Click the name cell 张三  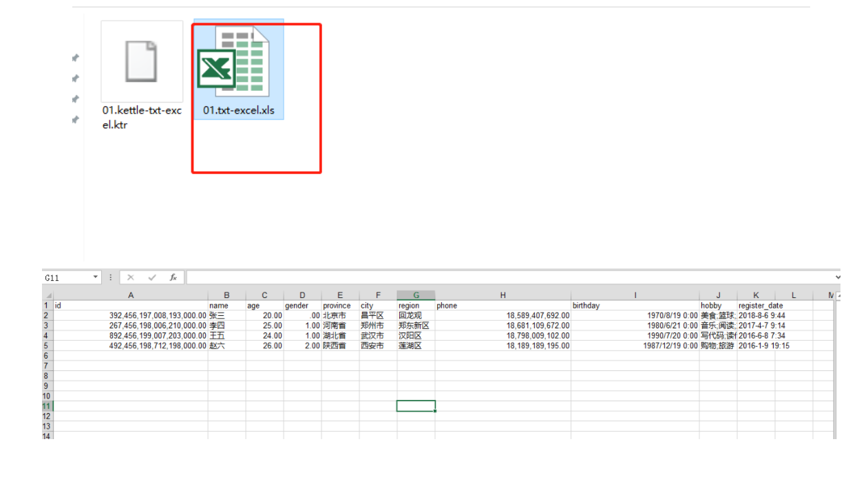[x=226, y=315]
